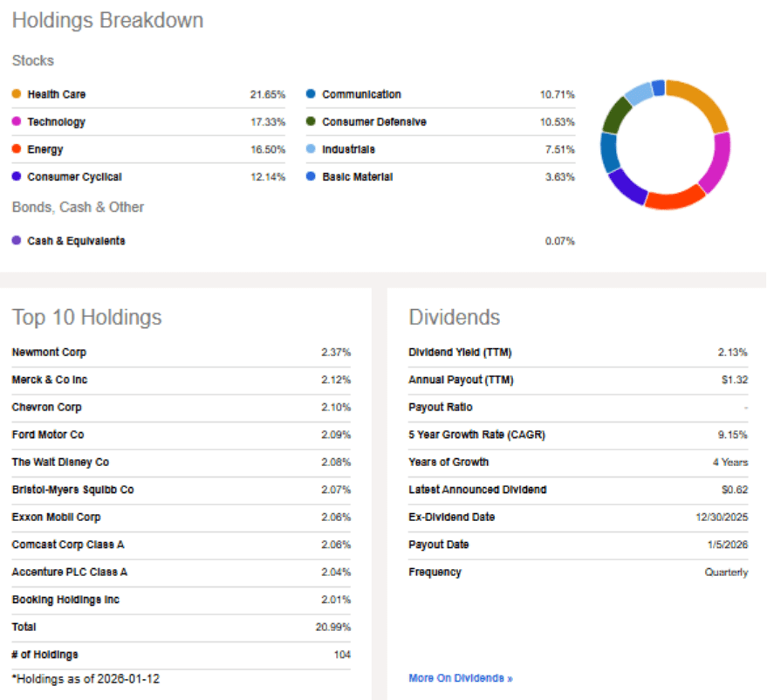The width and height of the screenshot is (767, 700).
Task: Click the orange Health Care legend dot
Action: [x=17, y=93]
